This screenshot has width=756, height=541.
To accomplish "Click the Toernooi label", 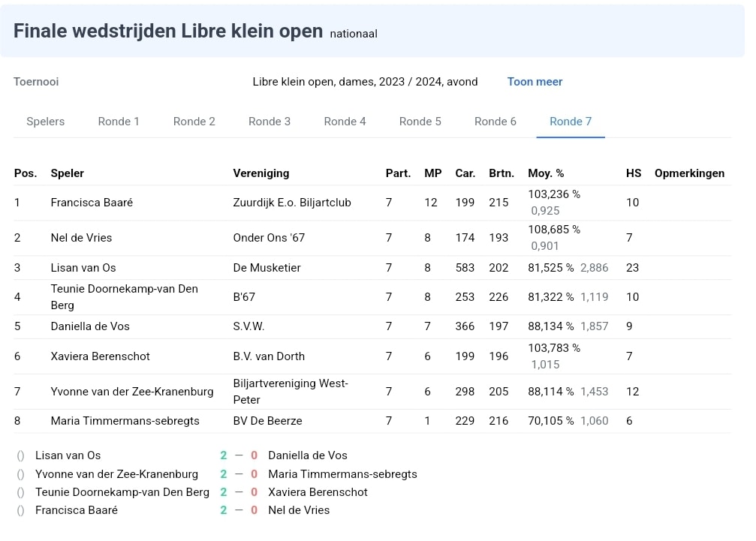I will click(36, 82).
